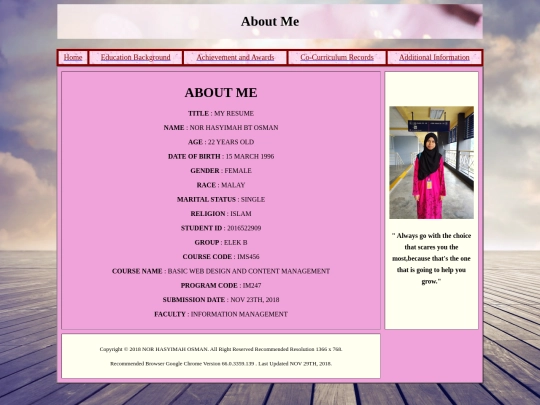Image resolution: width=540 pixels, height=405 pixels.
Task: Open Achievement and Awards page
Action: pos(235,58)
